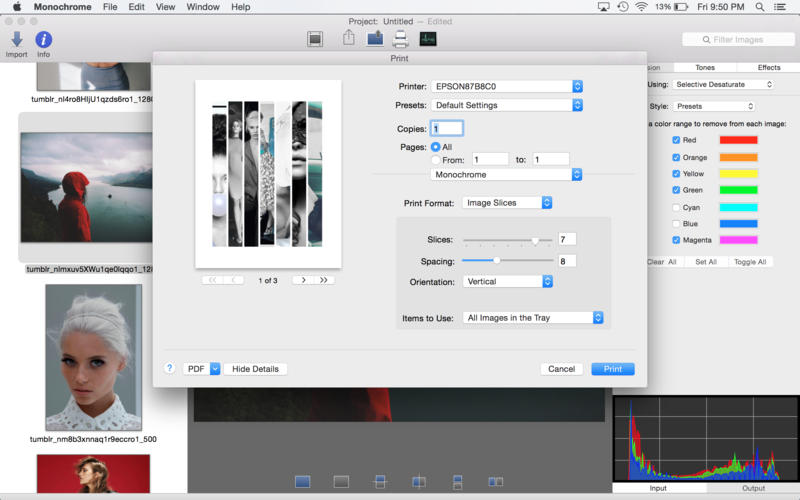Click the printer icon in toolbar
The width and height of the screenshot is (800, 500).
pyautogui.click(x=400, y=39)
